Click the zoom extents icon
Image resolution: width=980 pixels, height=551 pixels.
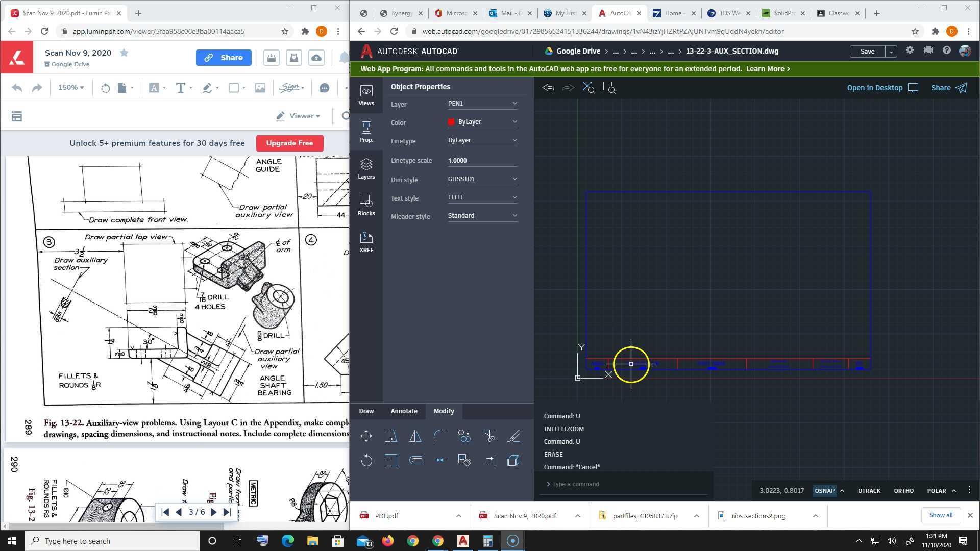(588, 88)
